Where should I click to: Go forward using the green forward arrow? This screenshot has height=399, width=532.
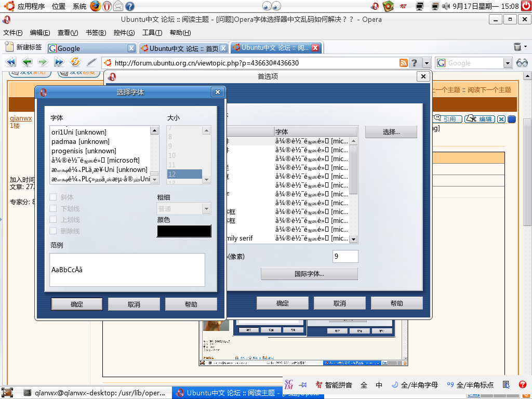click(43, 62)
